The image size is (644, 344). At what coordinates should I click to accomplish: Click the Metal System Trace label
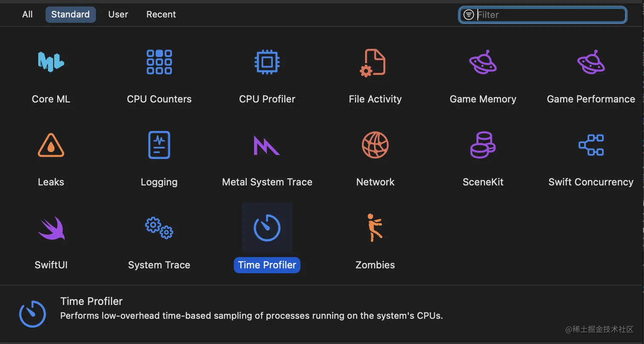pyautogui.click(x=267, y=182)
